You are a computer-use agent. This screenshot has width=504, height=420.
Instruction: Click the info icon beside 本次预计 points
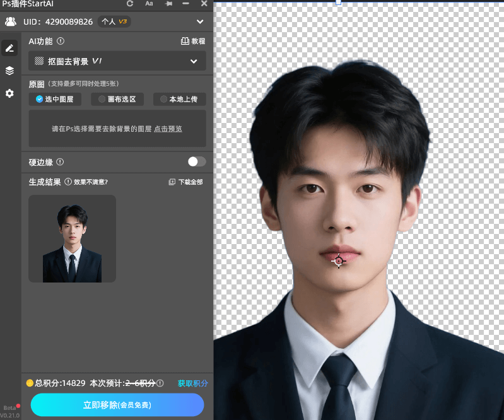click(x=160, y=383)
